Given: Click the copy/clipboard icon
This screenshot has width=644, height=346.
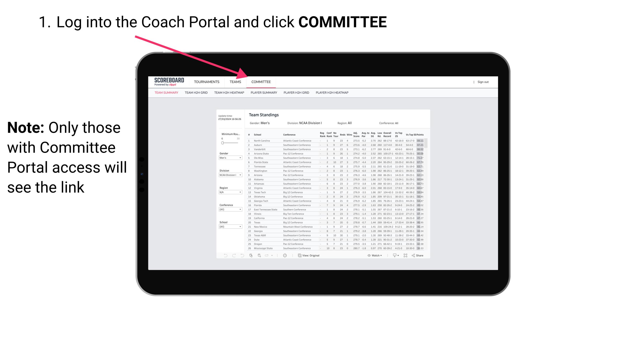Looking at the screenshot, I should tap(299, 256).
